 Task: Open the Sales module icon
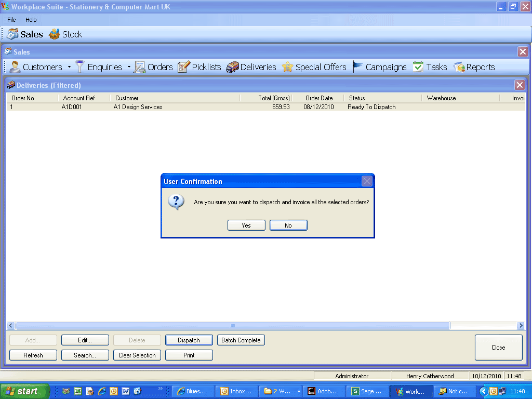coord(13,34)
